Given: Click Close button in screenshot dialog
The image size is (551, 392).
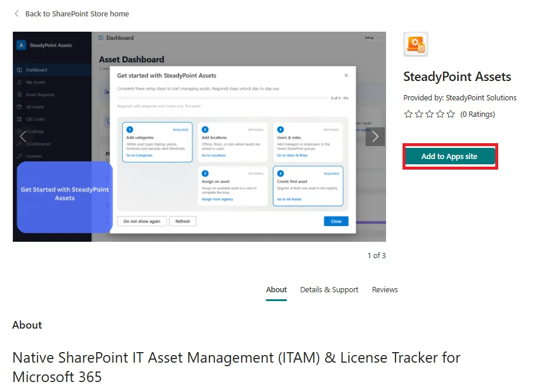Looking at the screenshot, I should [x=336, y=221].
